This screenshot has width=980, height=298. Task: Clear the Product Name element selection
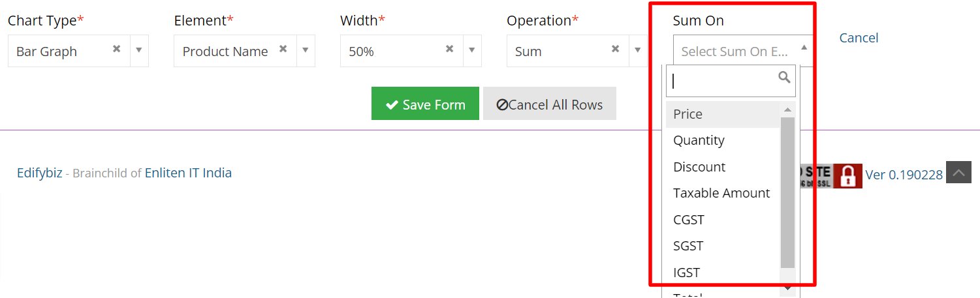point(283,49)
